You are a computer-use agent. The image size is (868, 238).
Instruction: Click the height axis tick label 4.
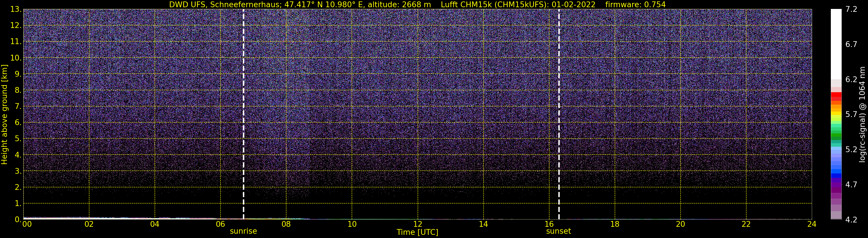pos(18,155)
